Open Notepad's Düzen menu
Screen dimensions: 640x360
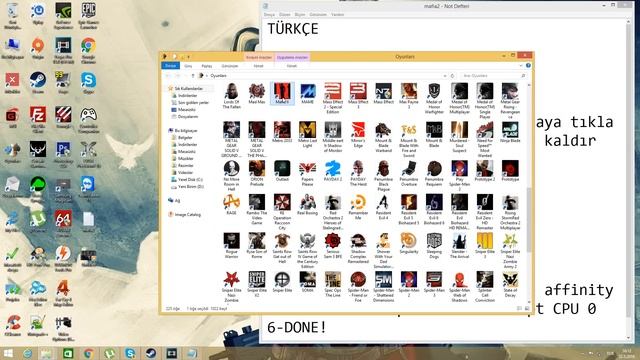point(284,15)
